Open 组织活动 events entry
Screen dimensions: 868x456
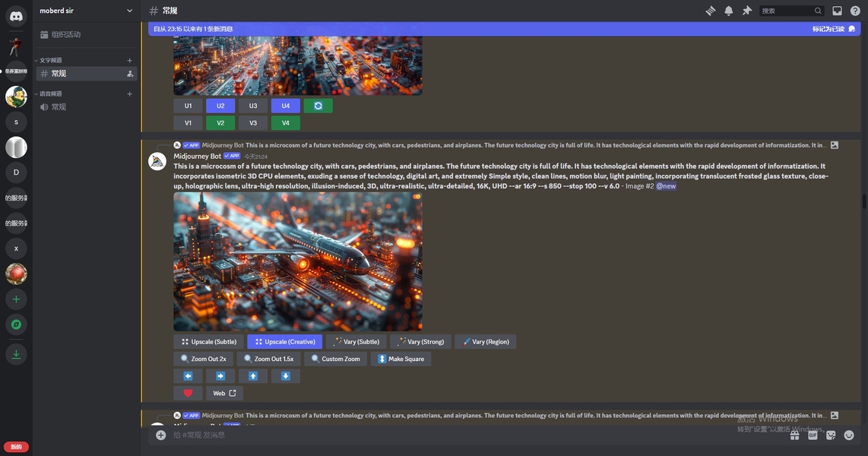tap(87, 34)
